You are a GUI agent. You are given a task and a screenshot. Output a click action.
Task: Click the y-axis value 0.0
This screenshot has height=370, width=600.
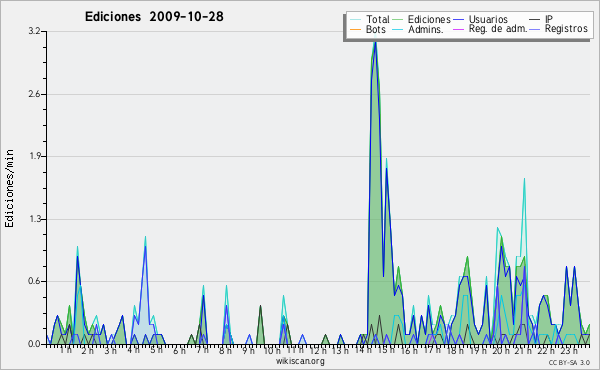point(35,344)
